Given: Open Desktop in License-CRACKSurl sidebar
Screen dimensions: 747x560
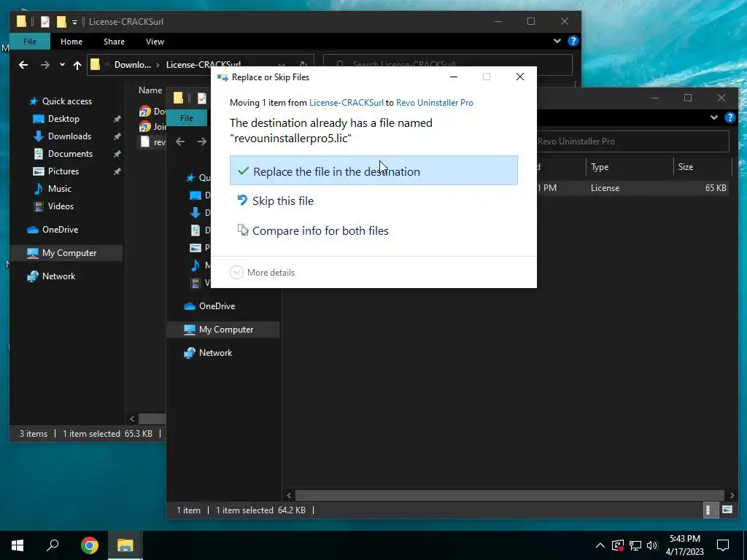Looking at the screenshot, I should click(x=63, y=119).
